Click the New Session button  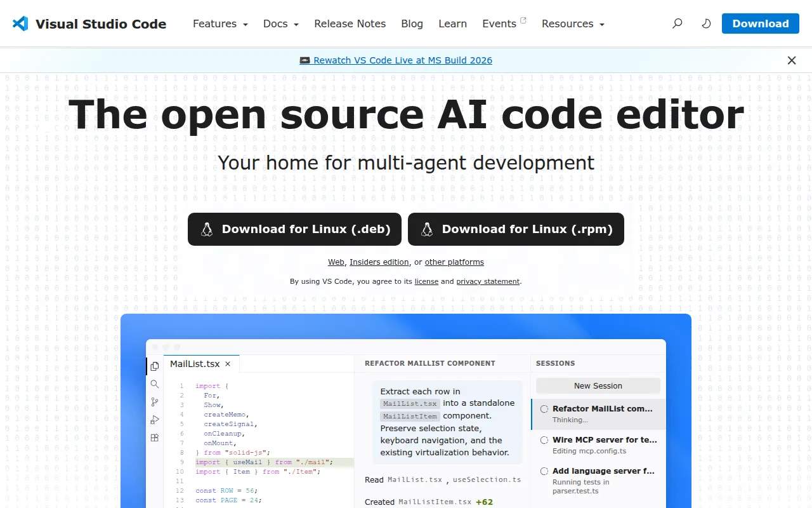(x=598, y=385)
